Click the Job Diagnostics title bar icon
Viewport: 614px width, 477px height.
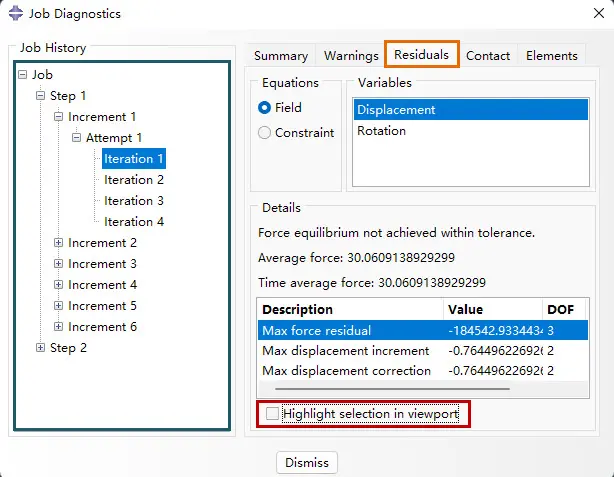pyautogui.click(x=16, y=13)
